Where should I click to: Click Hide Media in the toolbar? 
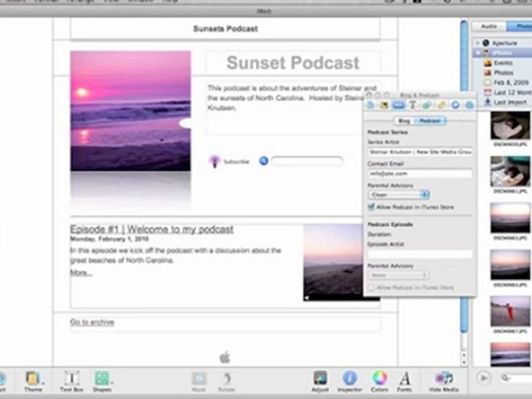click(x=443, y=381)
